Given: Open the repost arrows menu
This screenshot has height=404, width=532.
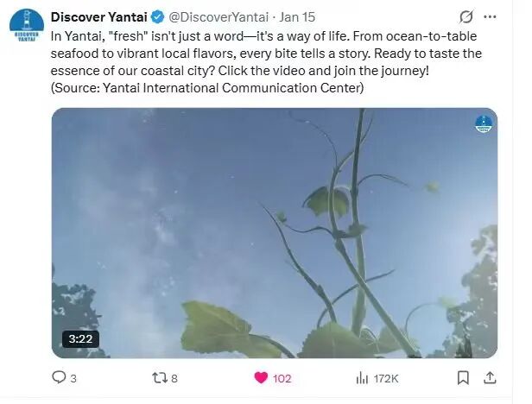Looking at the screenshot, I should [x=157, y=378].
